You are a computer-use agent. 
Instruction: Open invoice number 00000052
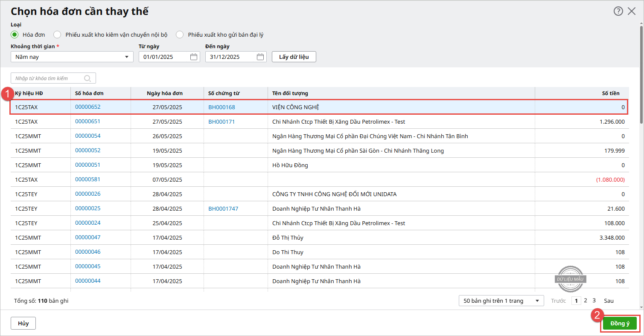pyautogui.click(x=88, y=151)
